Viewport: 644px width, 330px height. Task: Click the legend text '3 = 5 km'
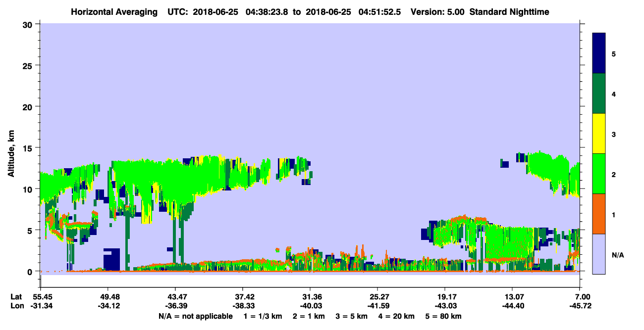(x=352, y=316)
